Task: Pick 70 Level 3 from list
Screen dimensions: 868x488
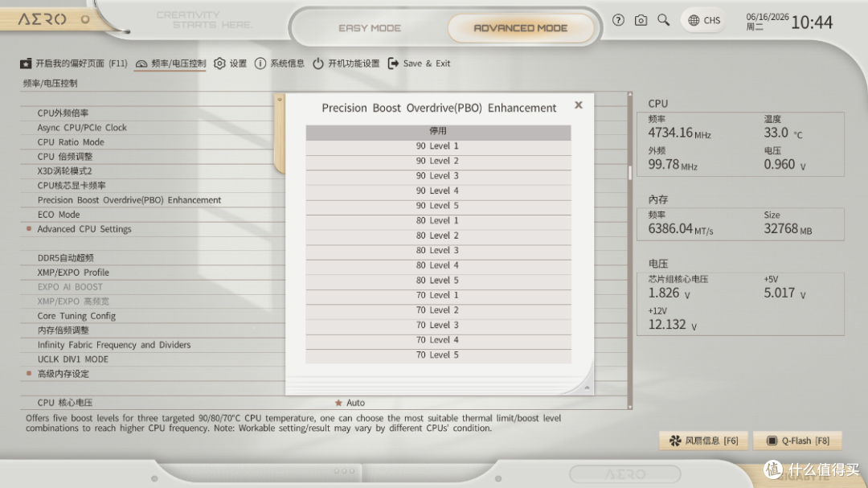Action: (438, 326)
